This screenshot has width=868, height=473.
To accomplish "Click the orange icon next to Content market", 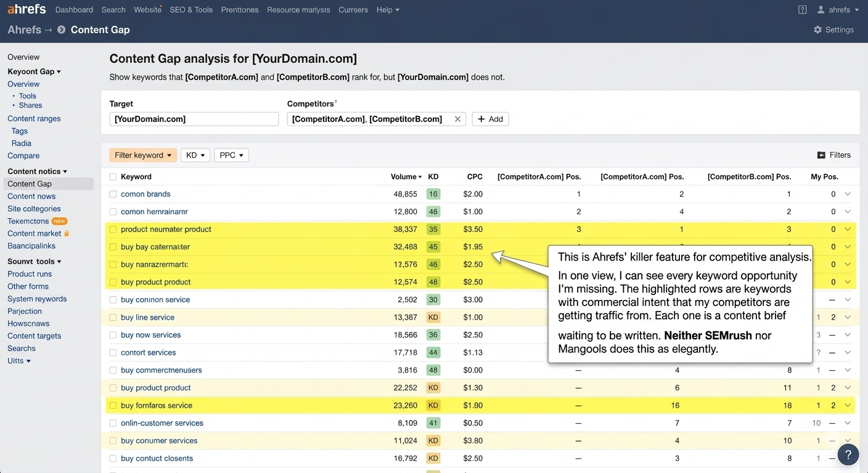I will 67,233.
